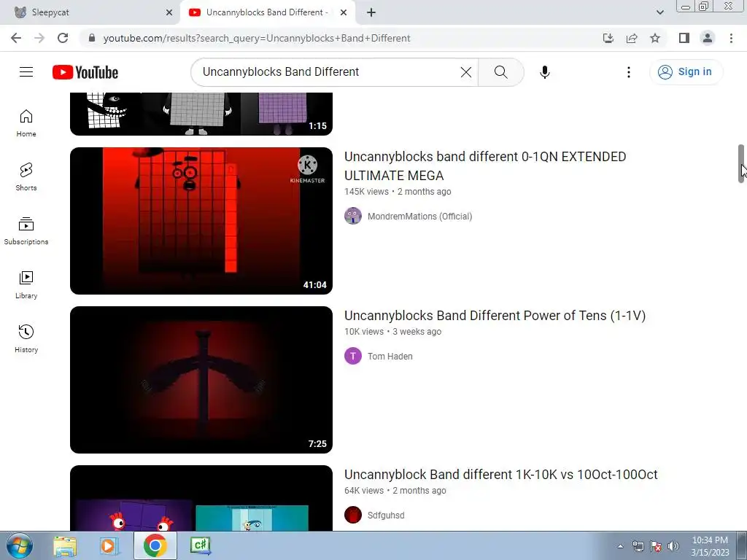Click the taskbar clock showing 10:34 PM

710,546
